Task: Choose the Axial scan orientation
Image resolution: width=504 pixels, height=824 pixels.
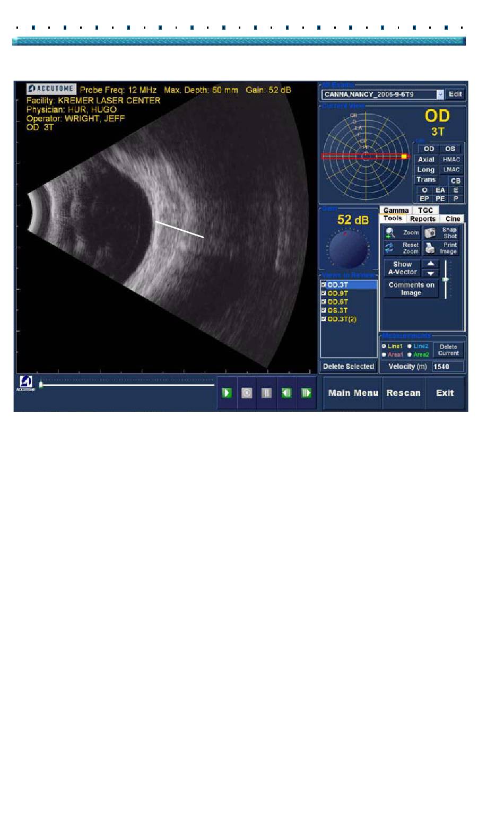Action: tap(426, 159)
